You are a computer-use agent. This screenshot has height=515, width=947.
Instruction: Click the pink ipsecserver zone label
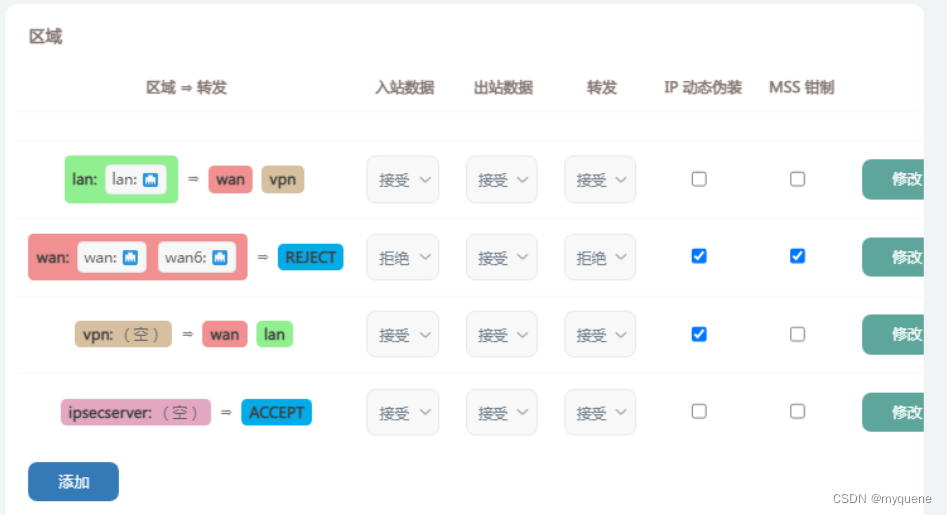[135, 412]
